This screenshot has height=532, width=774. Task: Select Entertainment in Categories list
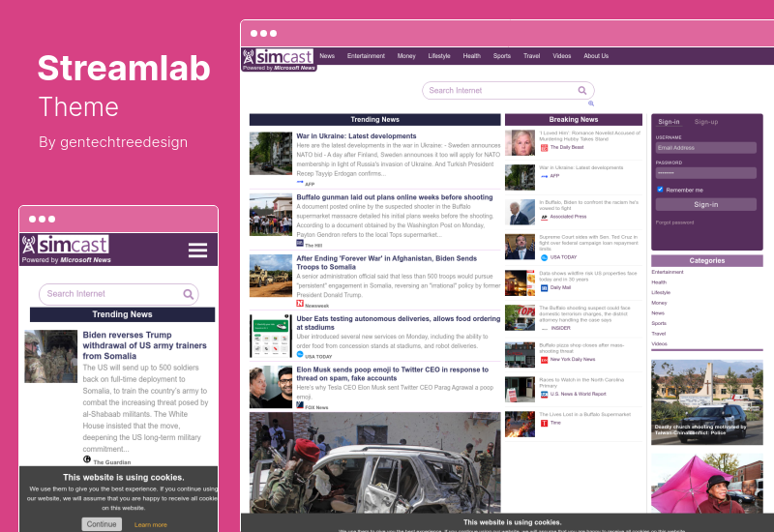[668, 272]
